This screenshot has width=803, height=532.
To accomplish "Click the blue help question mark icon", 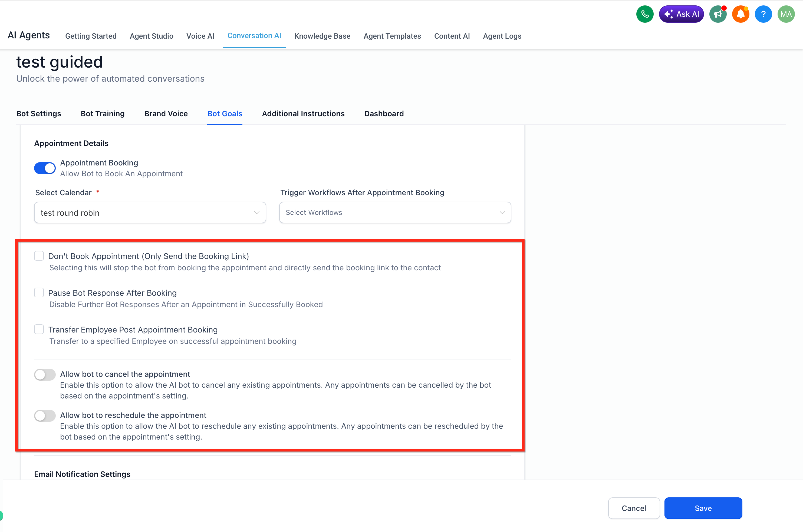I will pyautogui.click(x=763, y=14).
